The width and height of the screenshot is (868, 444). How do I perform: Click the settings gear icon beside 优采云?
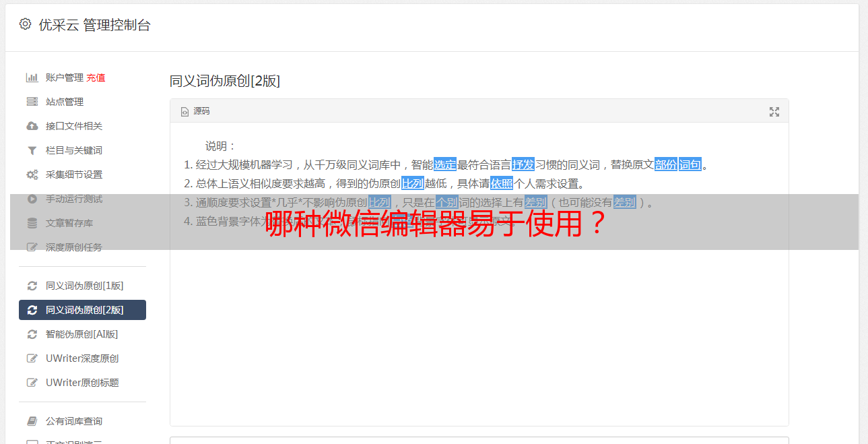click(25, 24)
